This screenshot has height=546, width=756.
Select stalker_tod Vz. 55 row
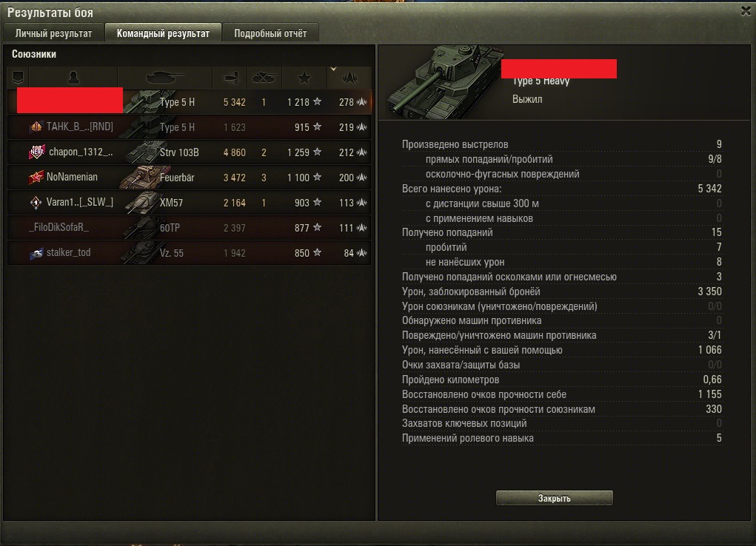coord(189,252)
